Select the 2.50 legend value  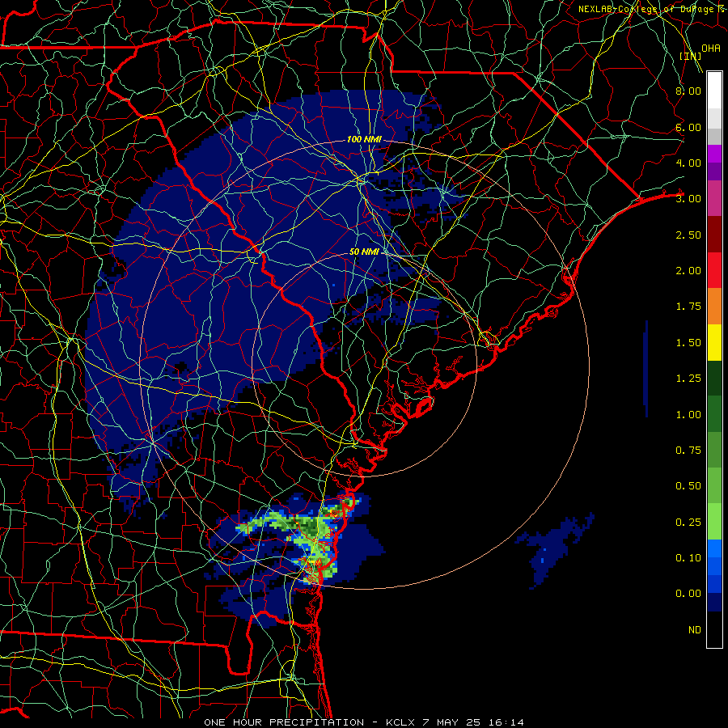click(x=688, y=235)
